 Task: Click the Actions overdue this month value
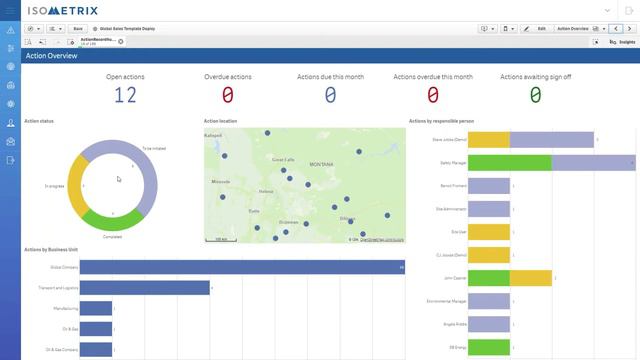433,95
